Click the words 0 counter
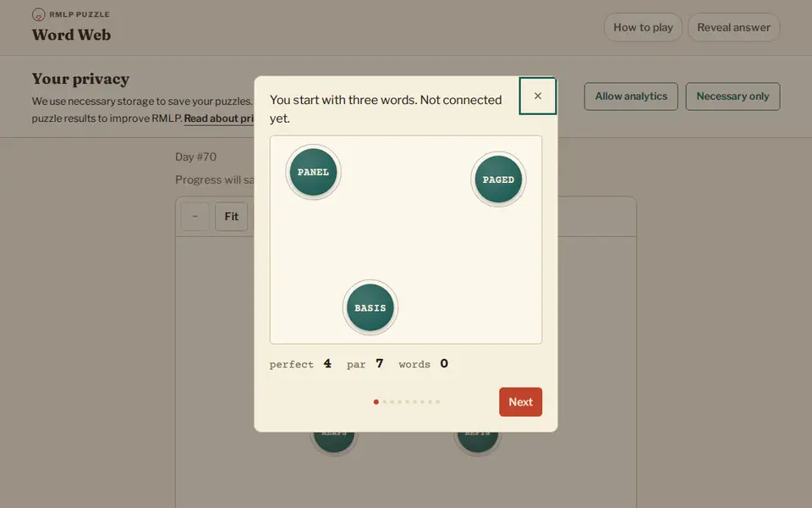Screen dimensions: 812x508 tap(424, 364)
